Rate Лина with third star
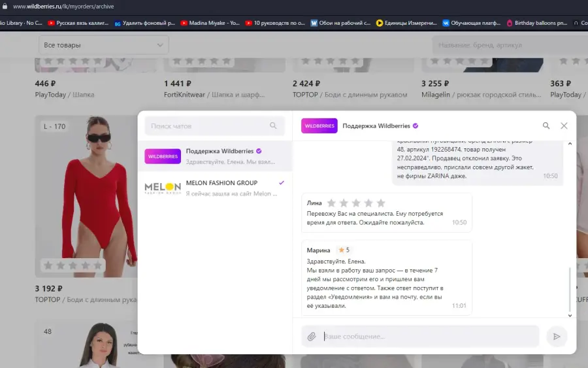The height and width of the screenshot is (368, 588). pos(356,203)
